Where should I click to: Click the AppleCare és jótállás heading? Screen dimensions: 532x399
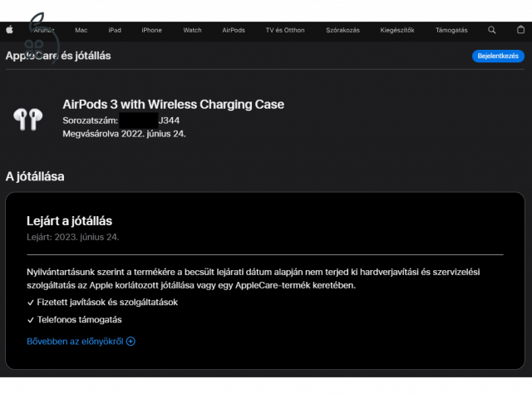point(58,56)
